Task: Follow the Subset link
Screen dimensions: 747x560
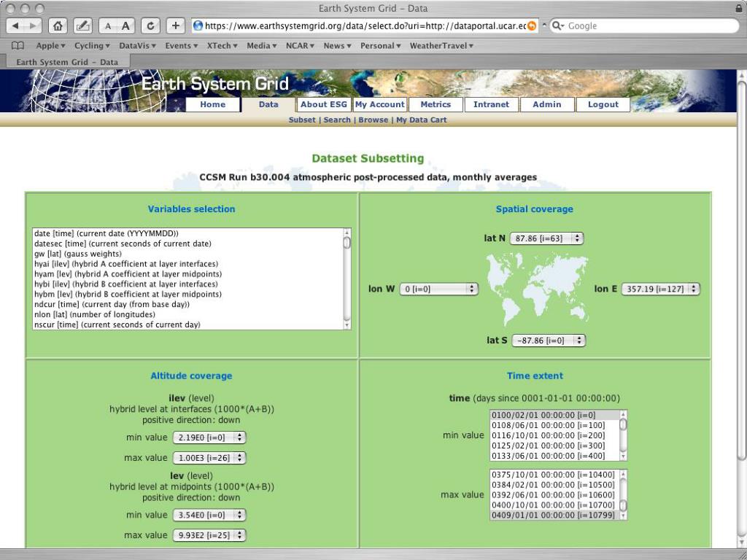Action: (x=302, y=120)
